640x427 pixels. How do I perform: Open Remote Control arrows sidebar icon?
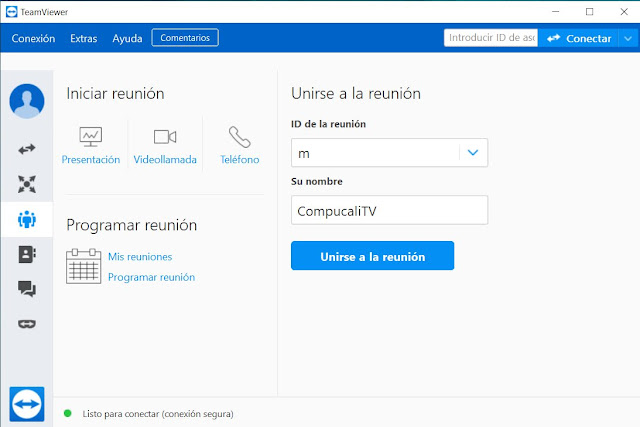point(27,149)
